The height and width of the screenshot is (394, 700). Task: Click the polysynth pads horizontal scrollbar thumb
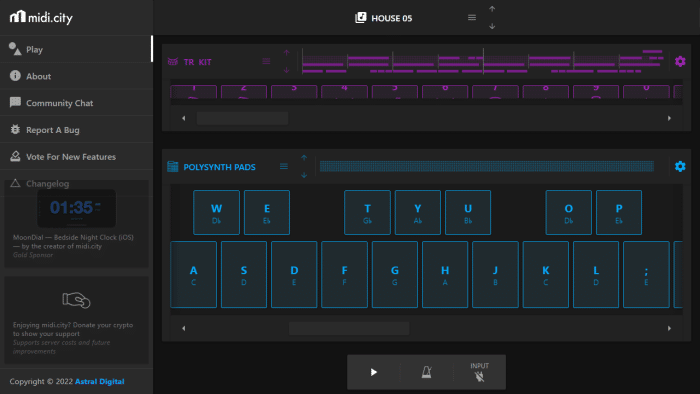[x=349, y=328]
